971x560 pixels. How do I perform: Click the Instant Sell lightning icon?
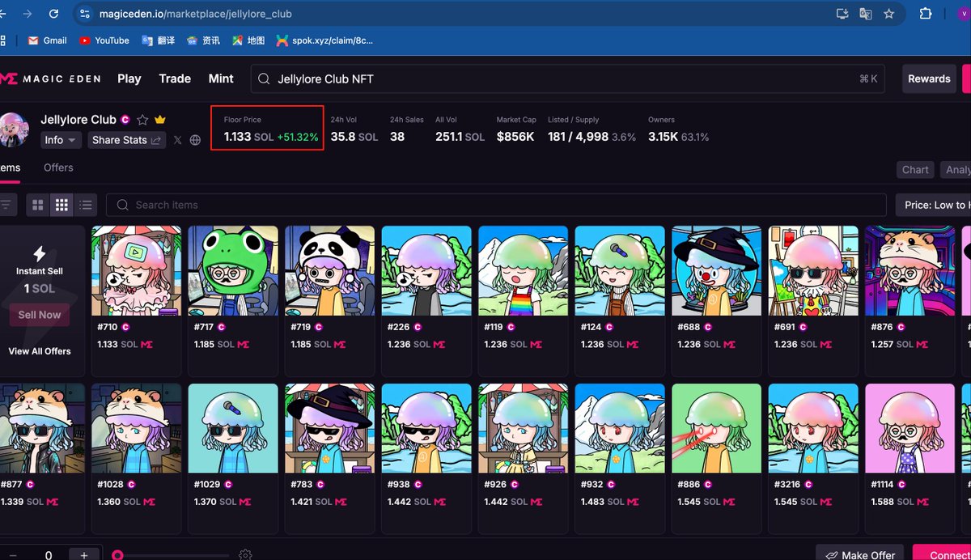point(39,254)
